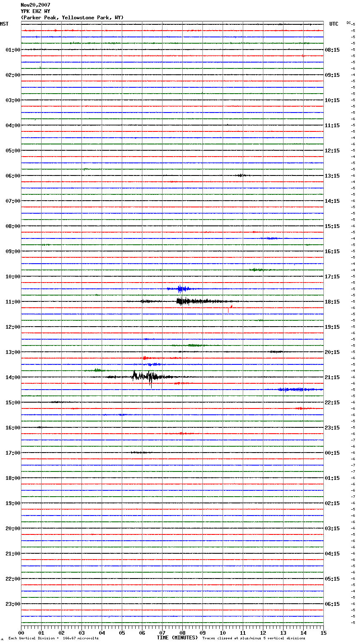Viewport: 357px width, 644px height.
Task: Select the 19:00 MST time label
Action: (13, 503)
